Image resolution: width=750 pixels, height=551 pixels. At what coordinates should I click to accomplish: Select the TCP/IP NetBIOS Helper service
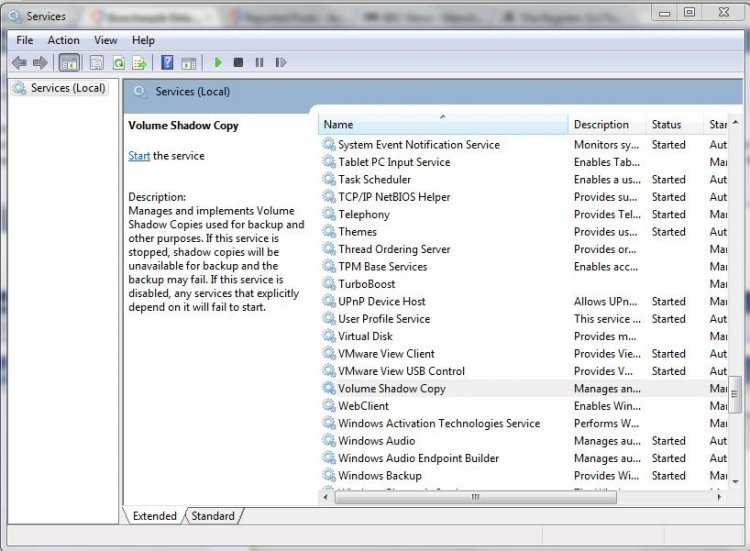pos(524,197)
